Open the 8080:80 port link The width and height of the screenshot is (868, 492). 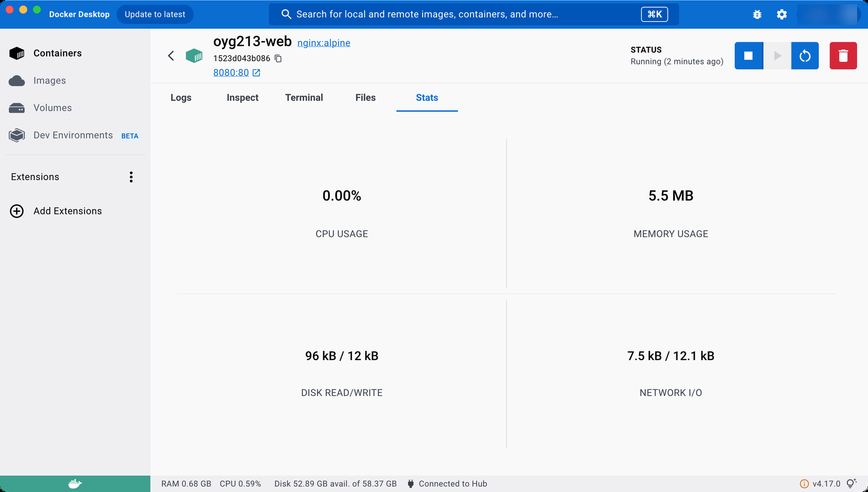[231, 73]
